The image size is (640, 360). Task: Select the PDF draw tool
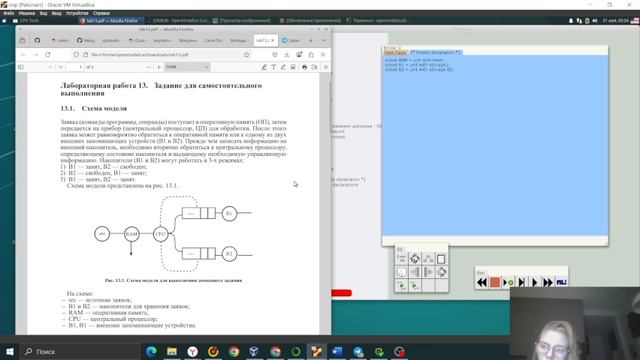(283, 67)
